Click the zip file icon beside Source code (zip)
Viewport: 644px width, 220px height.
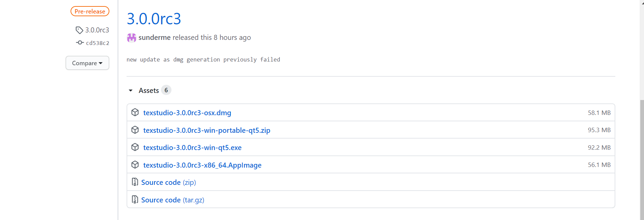click(135, 182)
